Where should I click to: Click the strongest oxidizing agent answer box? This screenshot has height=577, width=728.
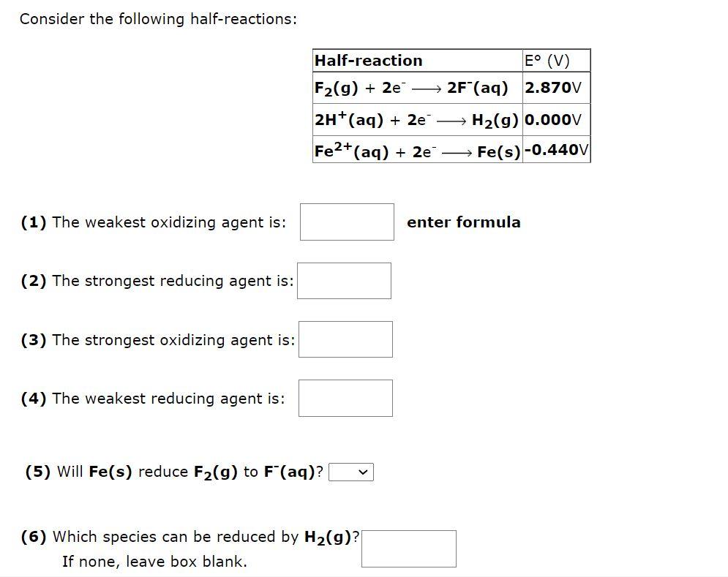pyautogui.click(x=345, y=339)
